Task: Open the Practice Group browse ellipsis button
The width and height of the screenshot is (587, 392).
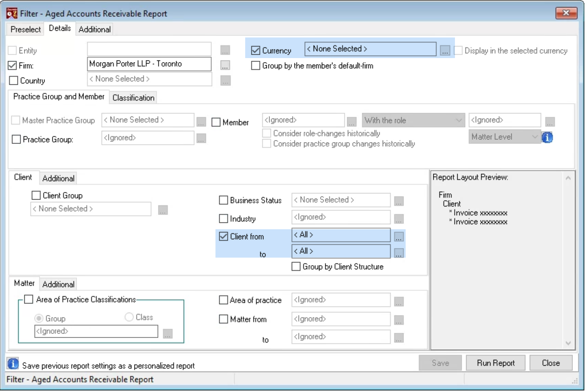Action: click(x=201, y=138)
